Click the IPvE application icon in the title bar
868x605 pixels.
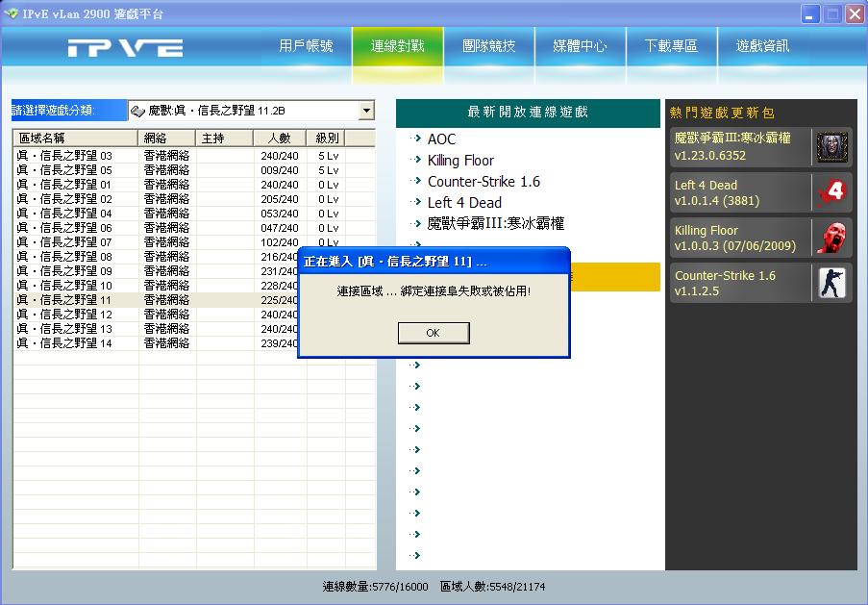point(12,13)
